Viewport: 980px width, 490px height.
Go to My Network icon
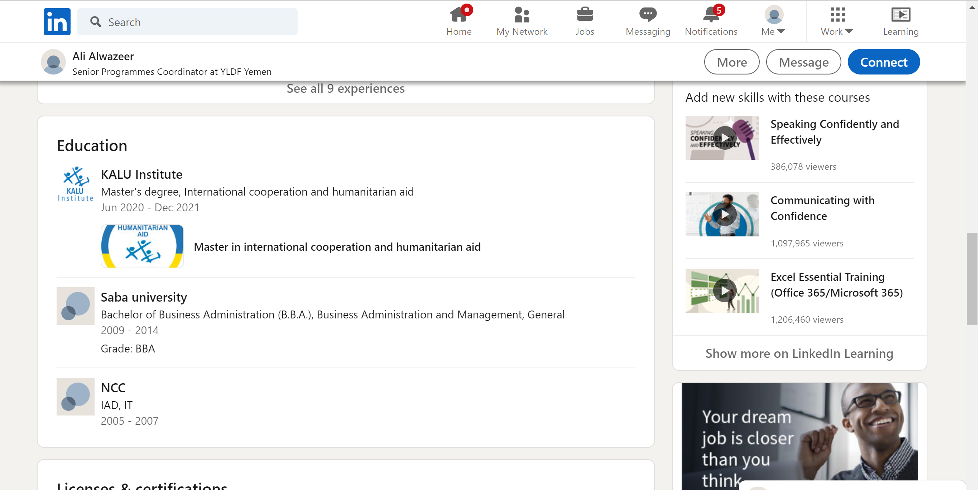[522, 15]
